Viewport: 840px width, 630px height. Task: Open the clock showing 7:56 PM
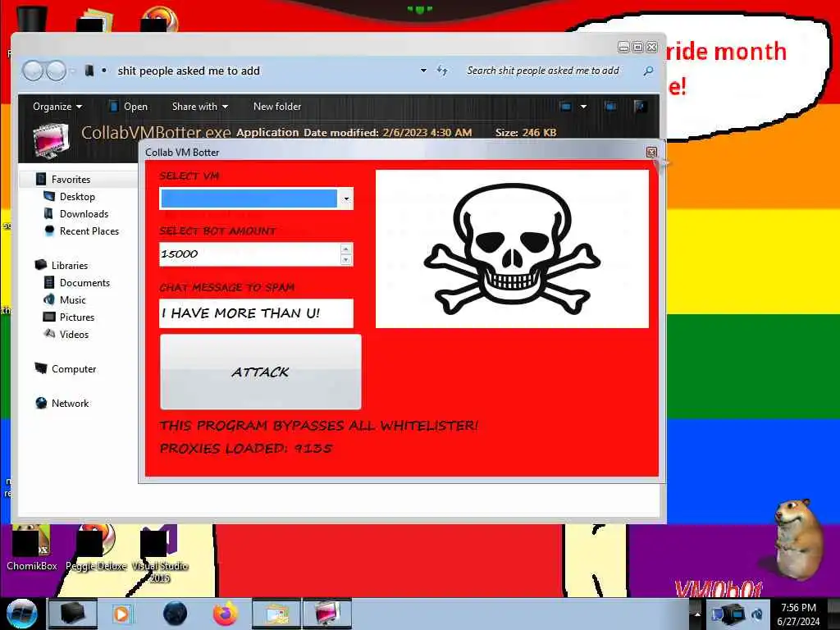pos(798,614)
